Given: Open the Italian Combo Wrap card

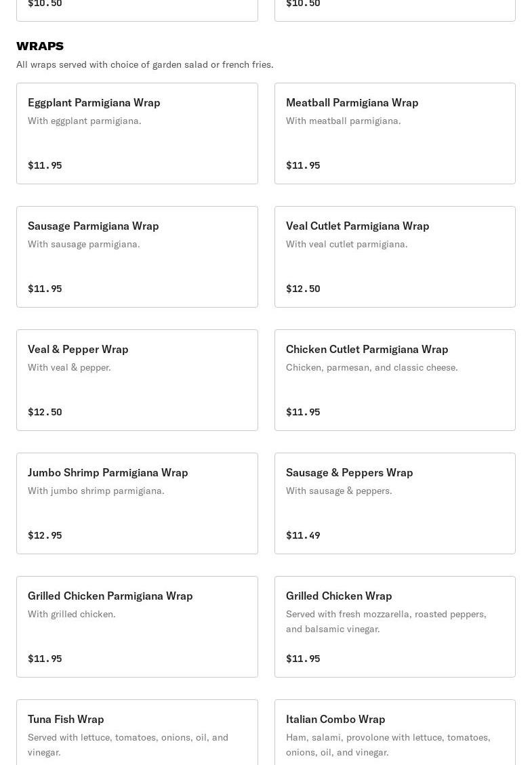Looking at the screenshot, I should coord(395,732).
